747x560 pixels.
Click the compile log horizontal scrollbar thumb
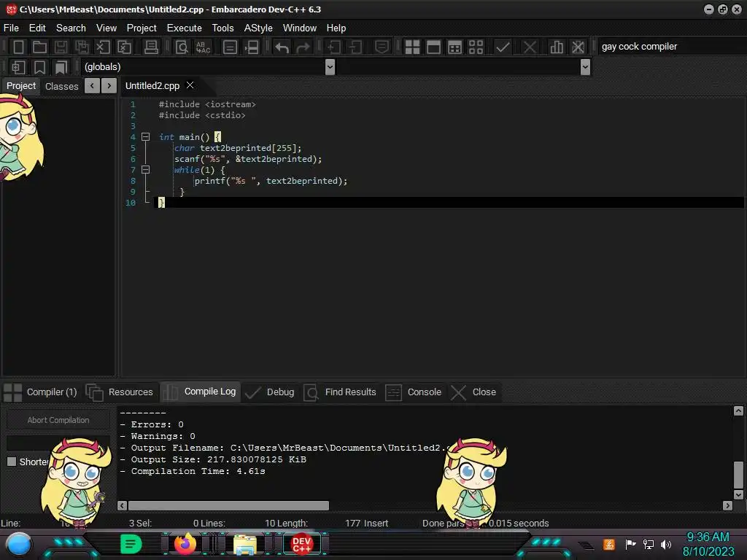click(228, 505)
